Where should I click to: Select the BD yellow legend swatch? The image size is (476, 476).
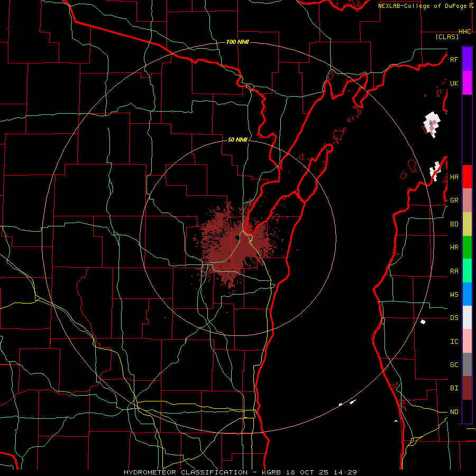click(467, 224)
